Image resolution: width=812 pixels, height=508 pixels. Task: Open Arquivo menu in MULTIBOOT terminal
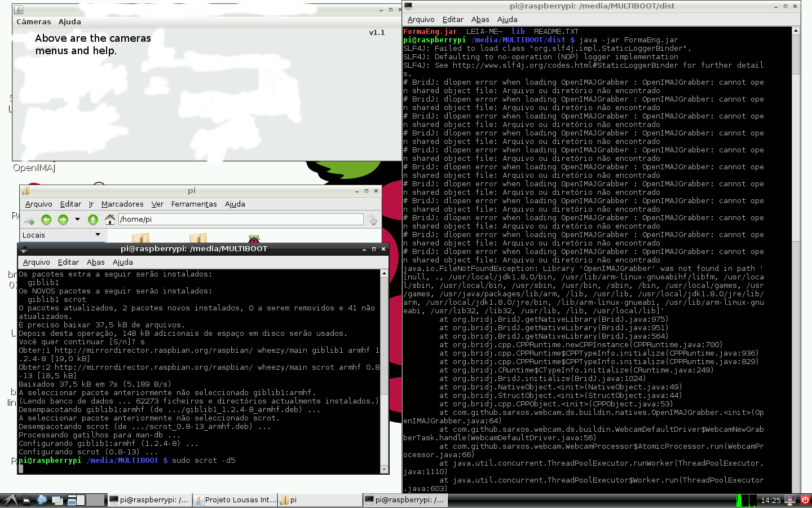37,262
